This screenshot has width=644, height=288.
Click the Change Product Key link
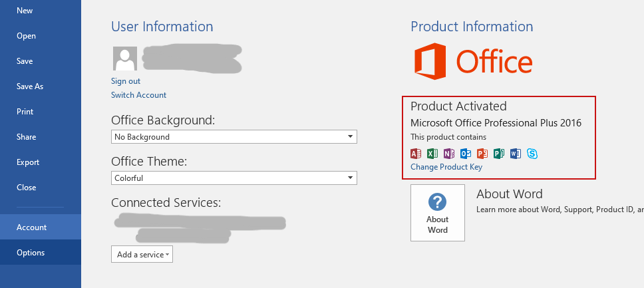[x=446, y=167]
